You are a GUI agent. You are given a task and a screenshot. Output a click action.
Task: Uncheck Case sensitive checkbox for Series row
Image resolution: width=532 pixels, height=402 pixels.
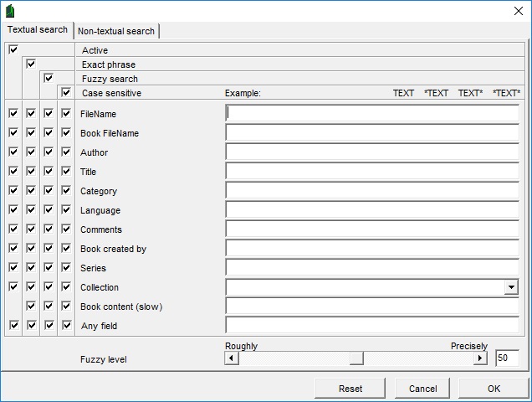66,267
